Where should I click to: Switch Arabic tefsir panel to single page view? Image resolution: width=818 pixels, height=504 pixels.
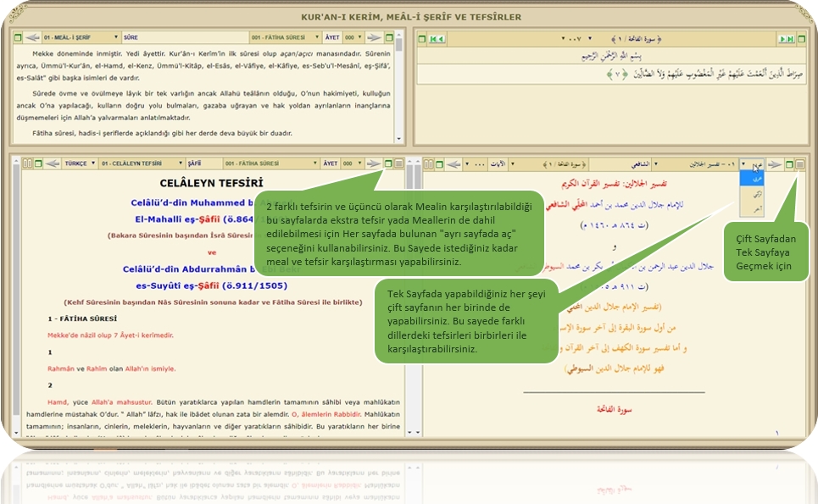799,164
